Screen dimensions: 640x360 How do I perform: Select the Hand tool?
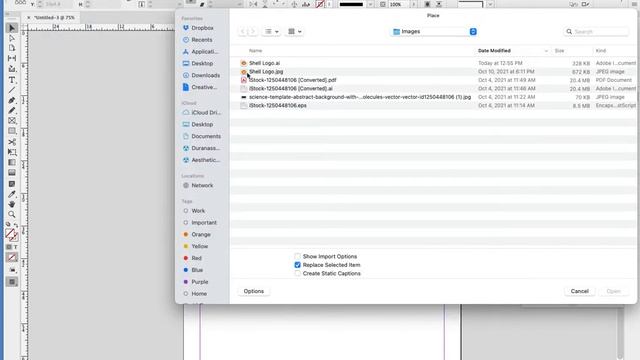point(12,204)
